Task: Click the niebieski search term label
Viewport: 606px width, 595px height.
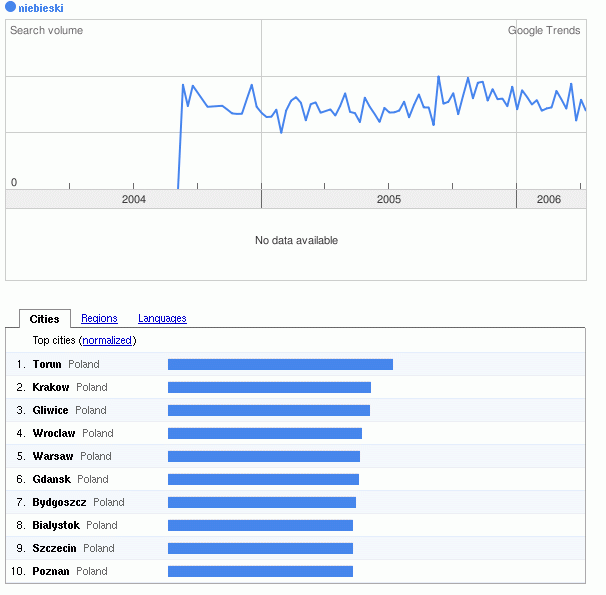Action: [41, 8]
